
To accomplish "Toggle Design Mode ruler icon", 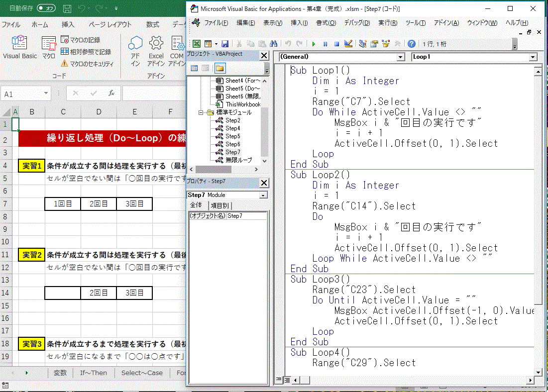I will [x=348, y=44].
